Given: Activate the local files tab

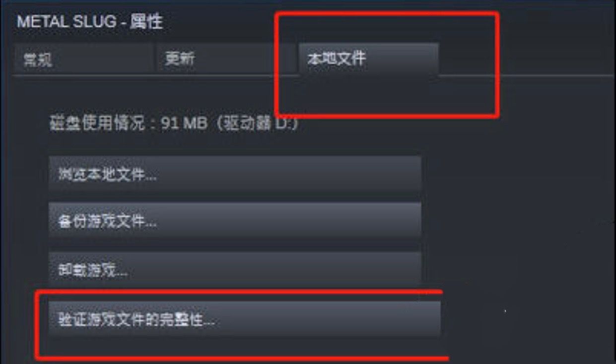Looking at the screenshot, I should 368,59.
